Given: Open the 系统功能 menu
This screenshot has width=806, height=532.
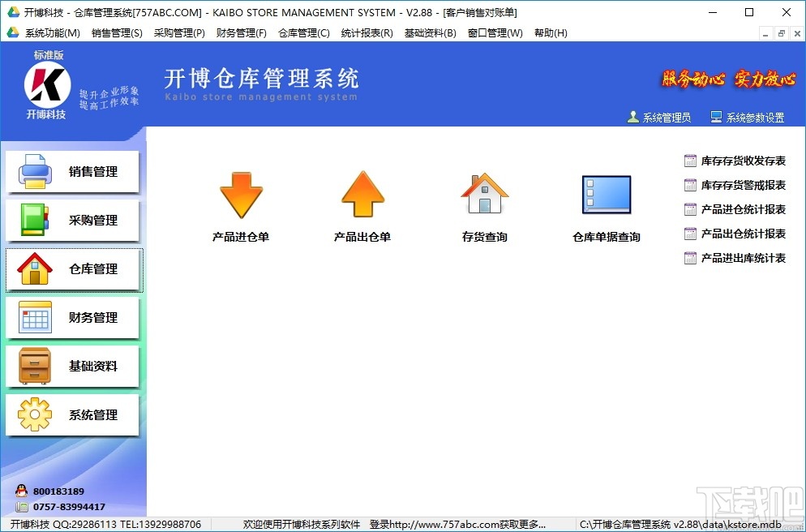Looking at the screenshot, I should pos(49,32).
